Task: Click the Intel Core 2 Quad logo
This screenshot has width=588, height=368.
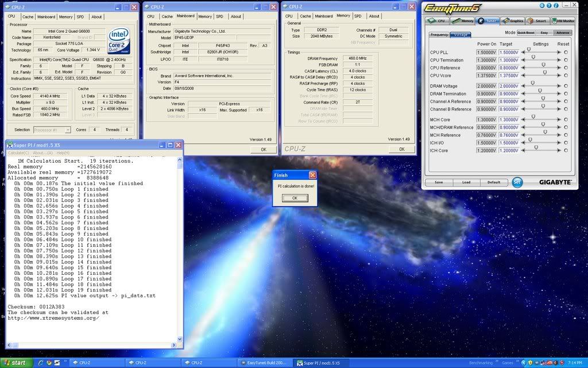Action: (119, 40)
